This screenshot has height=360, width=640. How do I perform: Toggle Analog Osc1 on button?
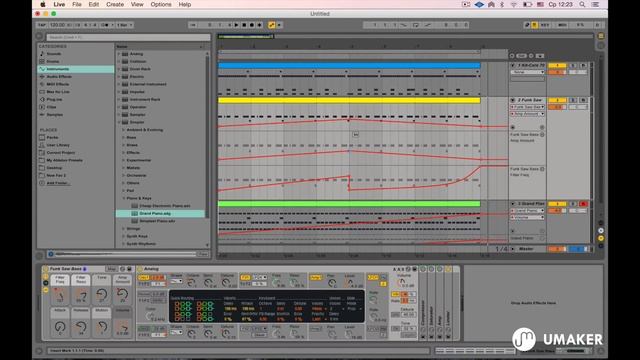[x=143, y=278]
